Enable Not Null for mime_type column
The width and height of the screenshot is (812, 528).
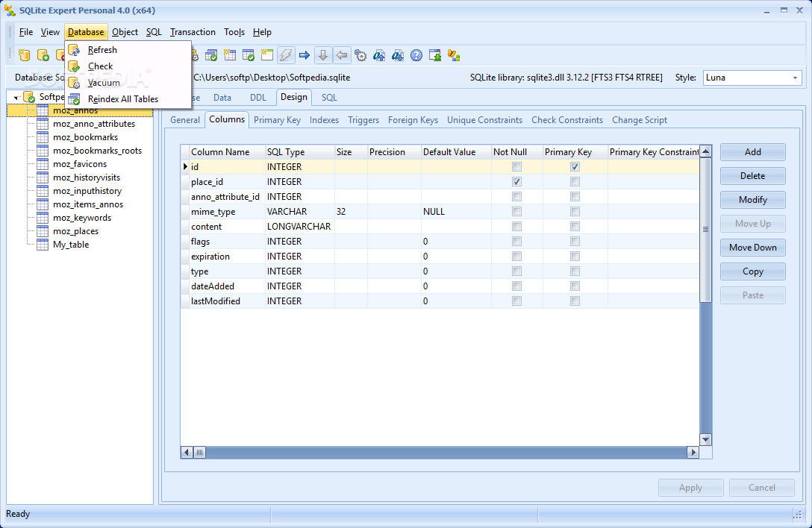coord(516,211)
